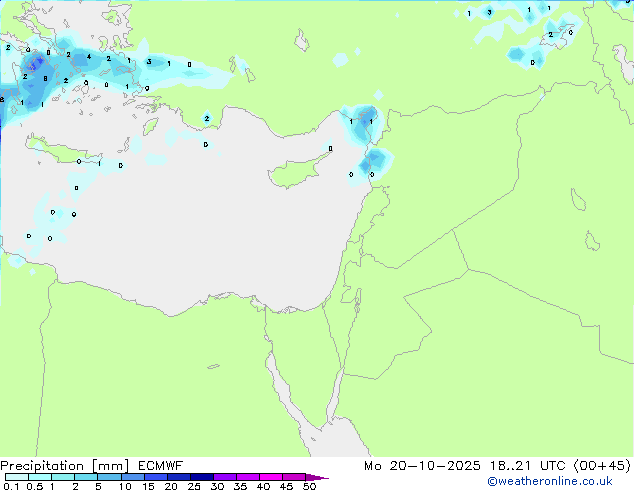Click the "(00+45)" forecast offset text

pos(602,466)
